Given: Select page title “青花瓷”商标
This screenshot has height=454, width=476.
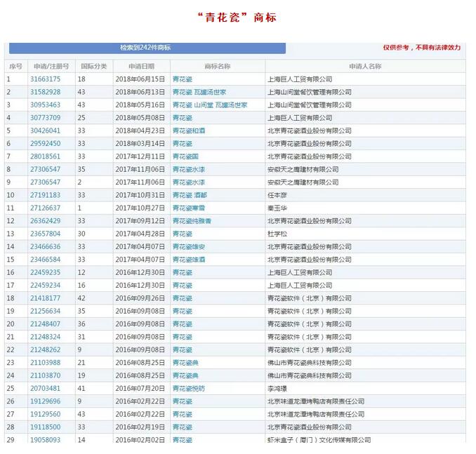Looking at the screenshot, I should point(237,18).
